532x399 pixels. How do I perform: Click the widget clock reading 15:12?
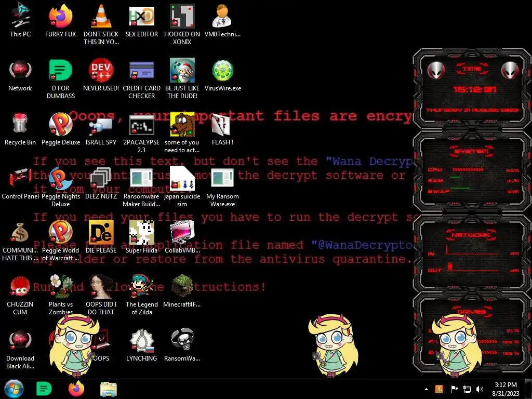(475, 89)
